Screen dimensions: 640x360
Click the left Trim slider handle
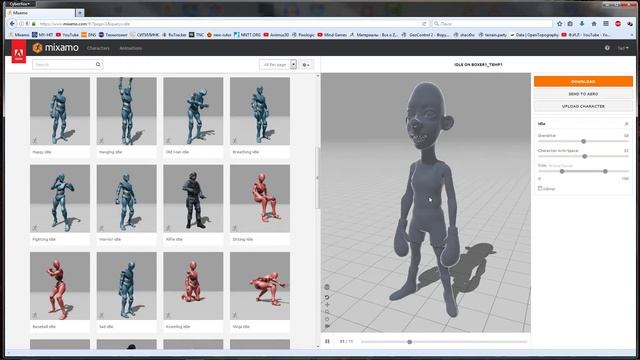pos(562,171)
